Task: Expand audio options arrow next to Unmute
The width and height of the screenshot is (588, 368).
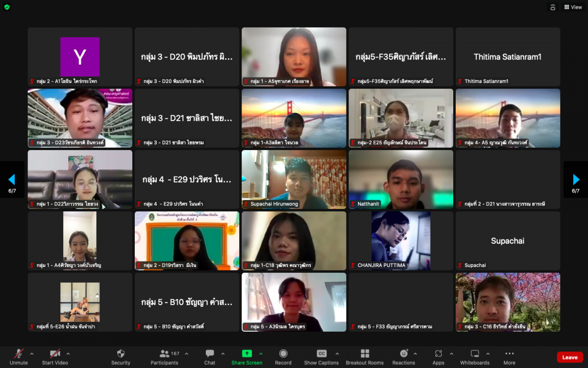Action: coord(32,353)
